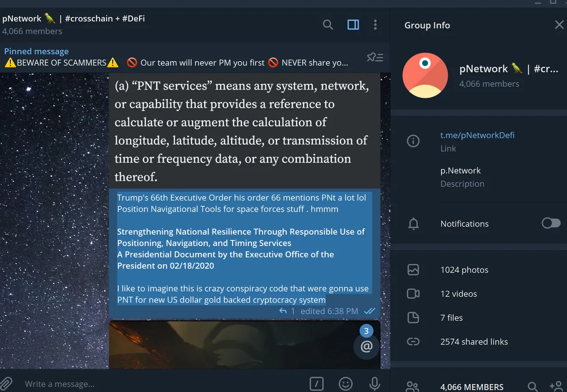Screen dimensions: 567x392
Task: Click the shared links chain icon
Action: coord(413,342)
